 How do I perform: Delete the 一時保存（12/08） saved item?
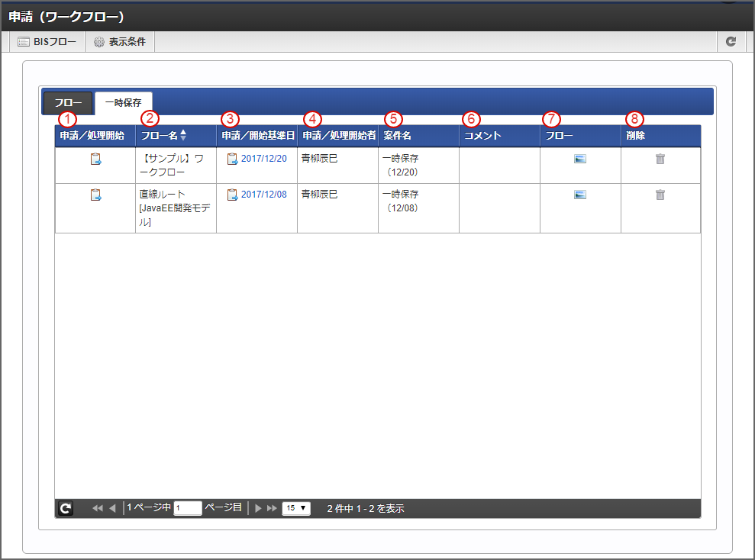(x=660, y=195)
